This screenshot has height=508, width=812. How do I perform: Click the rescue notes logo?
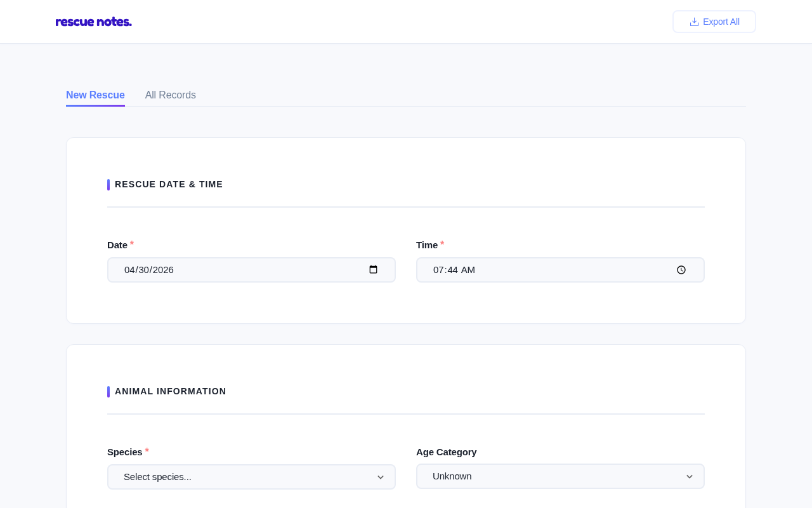click(x=94, y=22)
